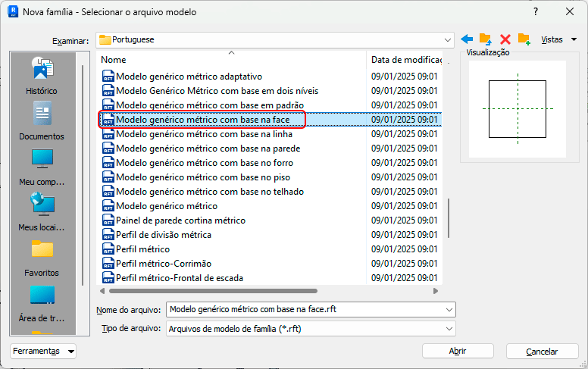588x369 pixels.
Task: Click the question mark help button
Action: (536, 11)
